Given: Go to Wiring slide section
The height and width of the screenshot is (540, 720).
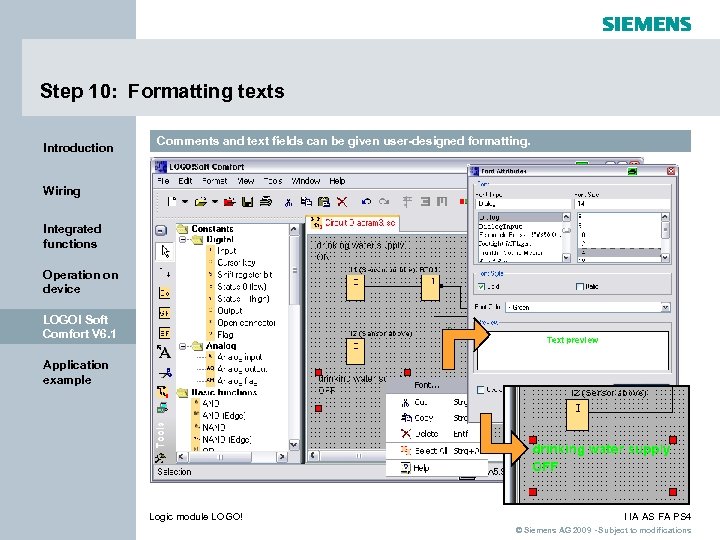Looking at the screenshot, I should 62,191.
